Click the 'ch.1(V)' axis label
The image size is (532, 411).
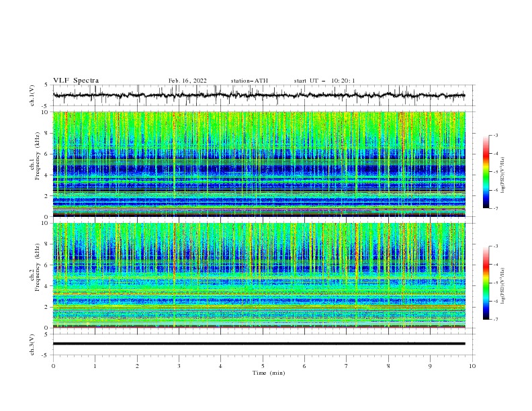pos(32,95)
